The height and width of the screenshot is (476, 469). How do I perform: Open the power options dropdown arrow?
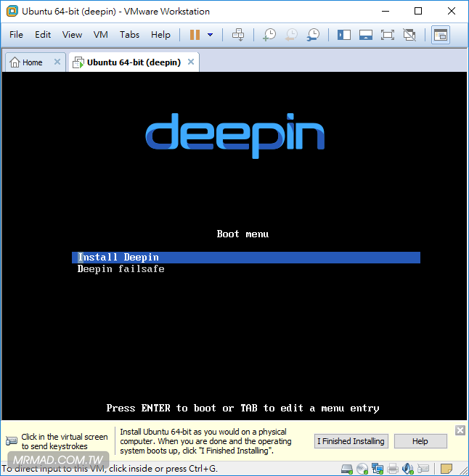tap(211, 35)
